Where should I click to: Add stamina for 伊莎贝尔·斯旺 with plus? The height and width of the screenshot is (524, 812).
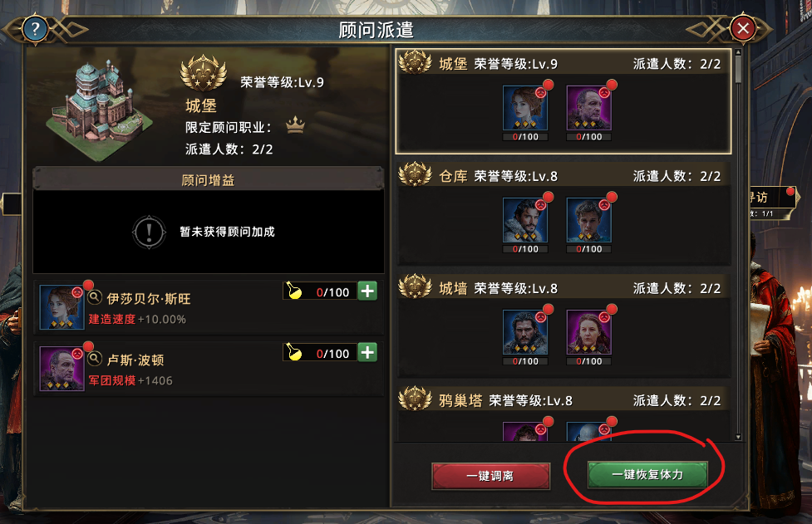(367, 291)
